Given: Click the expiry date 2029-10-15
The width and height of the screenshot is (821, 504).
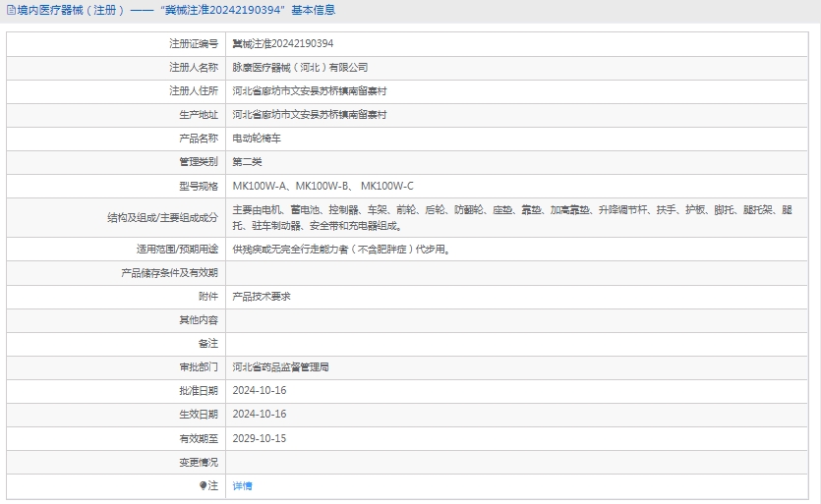Looking at the screenshot, I should point(260,438).
